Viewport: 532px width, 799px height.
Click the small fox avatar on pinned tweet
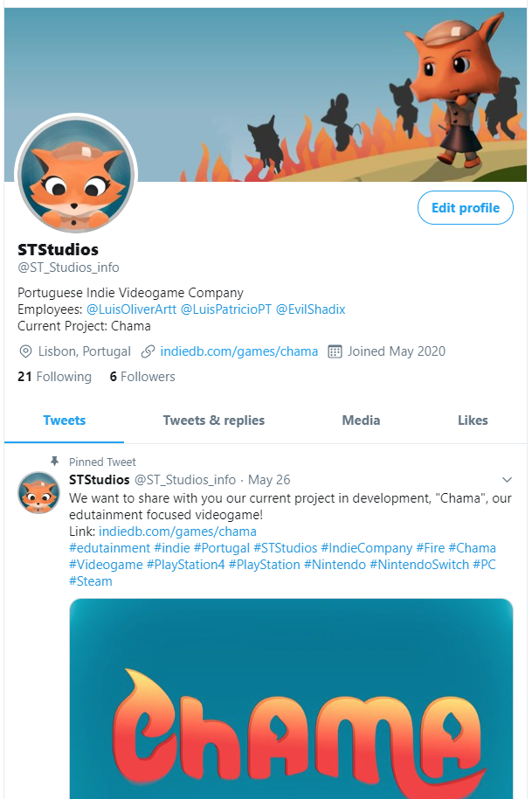click(38, 492)
